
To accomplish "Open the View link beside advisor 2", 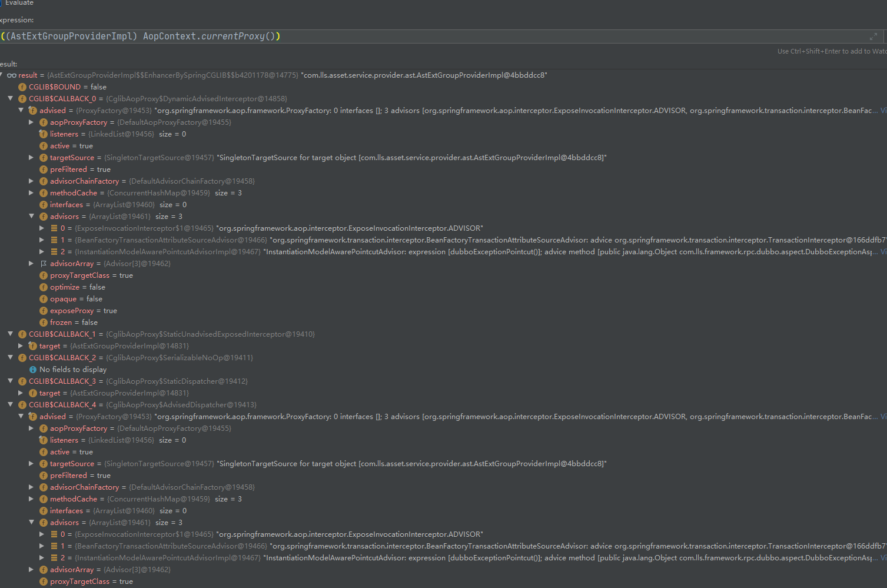I will (883, 251).
